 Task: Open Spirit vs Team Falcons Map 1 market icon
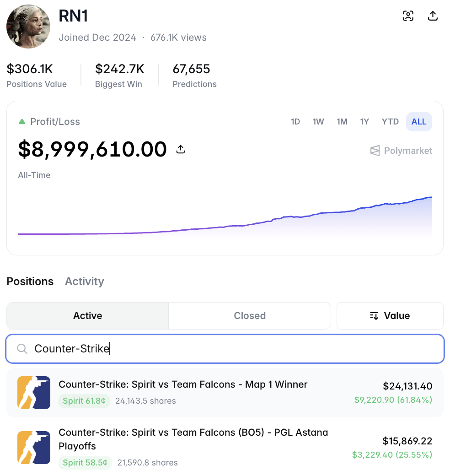click(34, 393)
